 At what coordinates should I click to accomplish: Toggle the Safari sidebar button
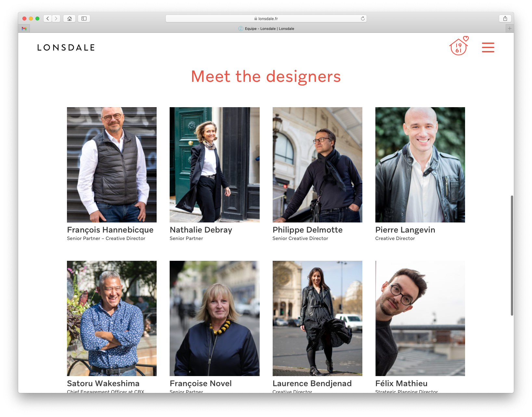click(84, 19)
